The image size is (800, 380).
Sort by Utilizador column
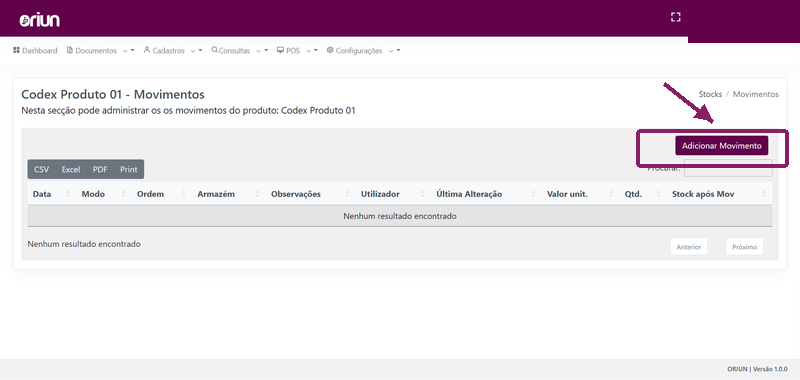coord(393,194)
